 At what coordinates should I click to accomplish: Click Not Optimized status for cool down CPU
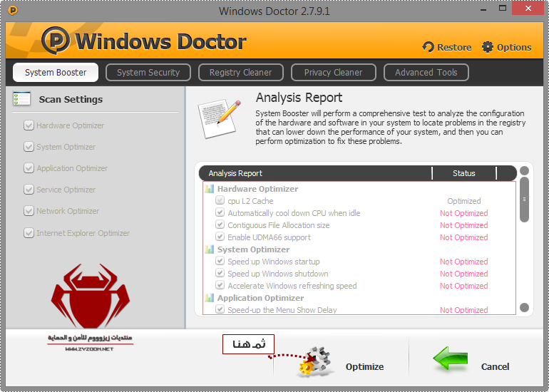(464, 213)
